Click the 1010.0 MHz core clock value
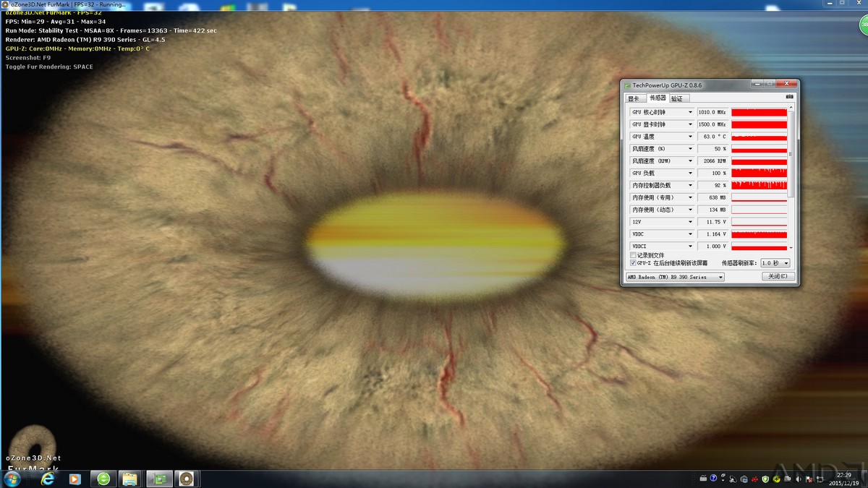This screenshot has height=488, width=868. click(x=713, y=112)
